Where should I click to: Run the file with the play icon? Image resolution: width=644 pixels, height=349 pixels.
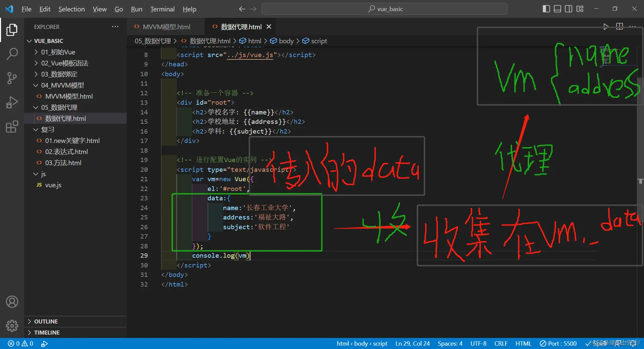606,27
